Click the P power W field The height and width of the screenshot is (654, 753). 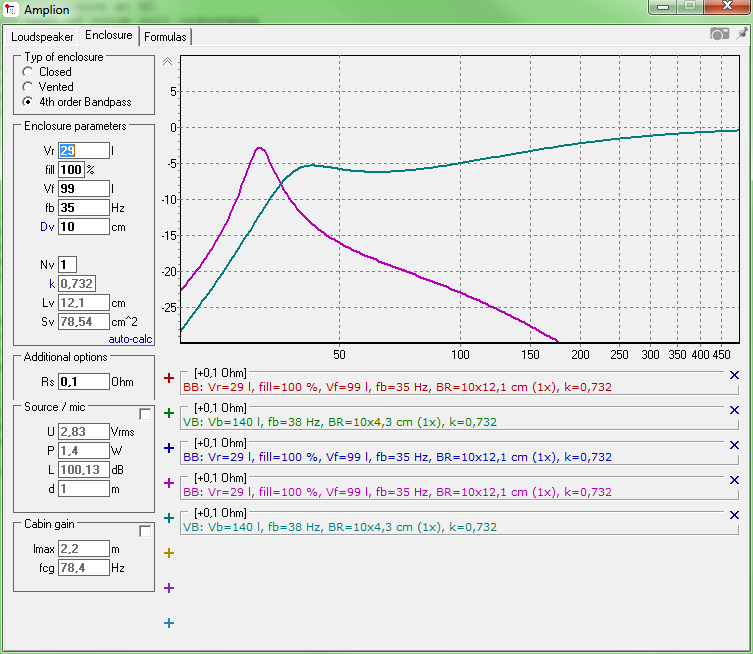click(84, 451)
